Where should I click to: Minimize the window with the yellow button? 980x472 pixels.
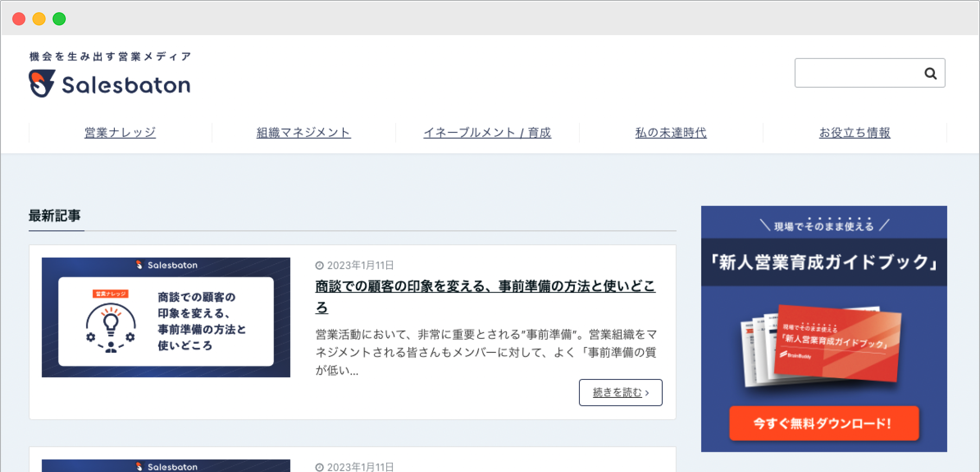[x=39, y=19]
